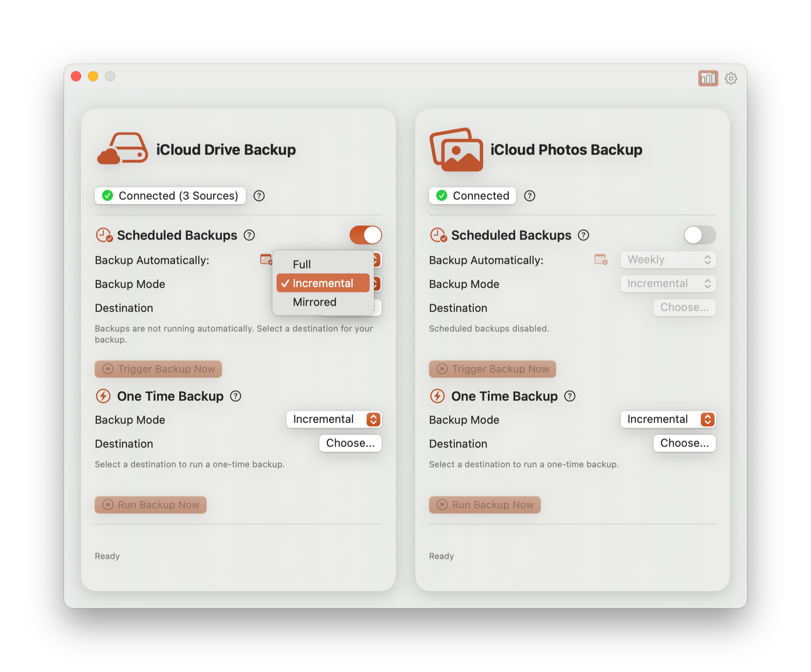The width and height of the screenshot is (811, 672).
Task: Open One Time Backup help in Drive panel
Action: click(x=236, y=396)
